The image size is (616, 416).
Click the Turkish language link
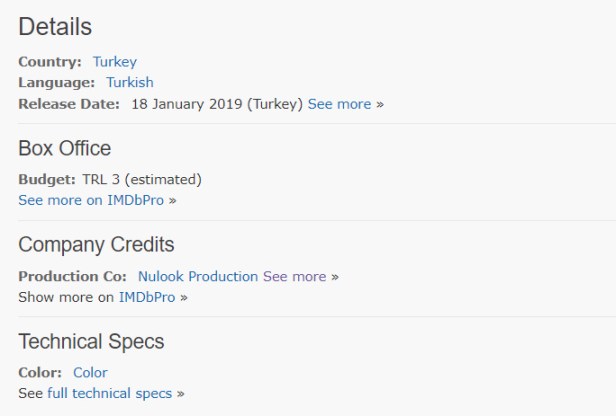130,83
